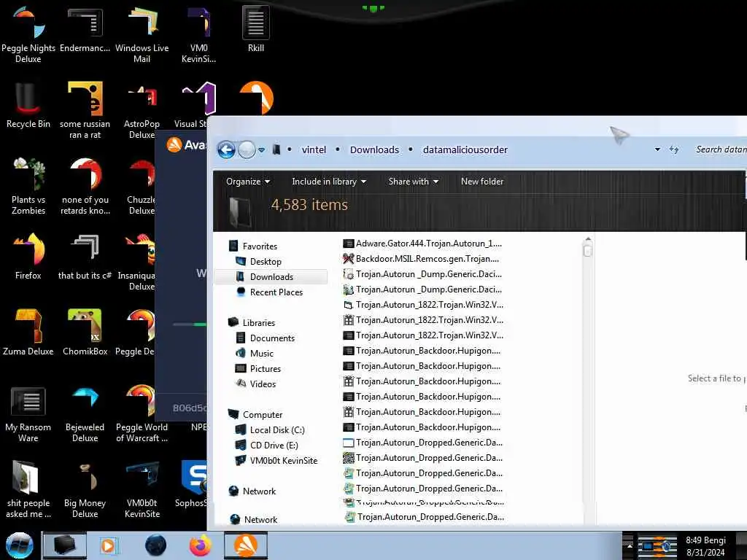Expand address bar history dropdown
This screenshot has height=560, width=747.
[657, 149]
